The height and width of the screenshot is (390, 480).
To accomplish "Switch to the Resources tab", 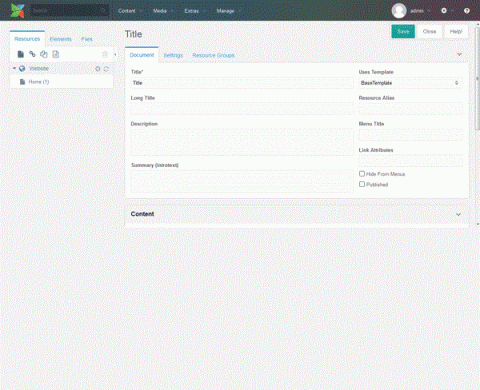I will (x=27, y=39).
